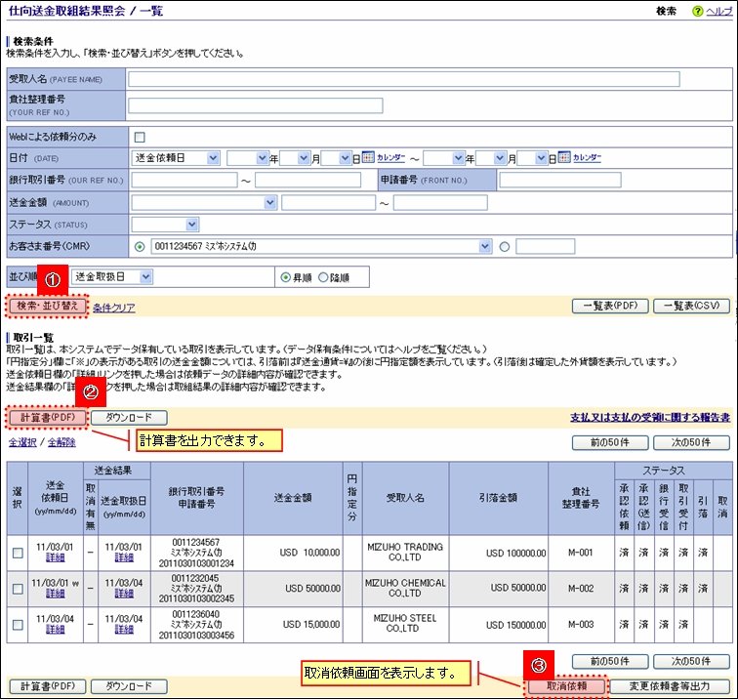Check the row for M-002
This screenshot has width=738, height=700.
pos(18,589)
